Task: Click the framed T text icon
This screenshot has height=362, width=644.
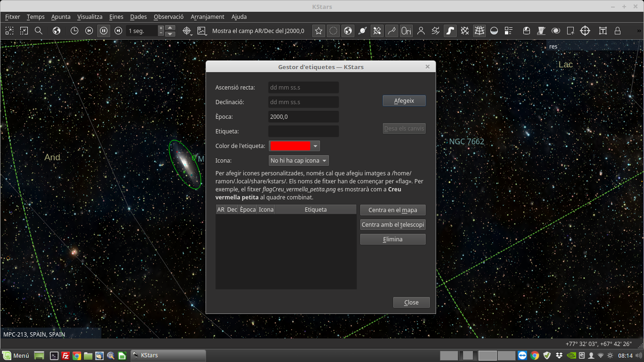Action: (x=603, y=31)
